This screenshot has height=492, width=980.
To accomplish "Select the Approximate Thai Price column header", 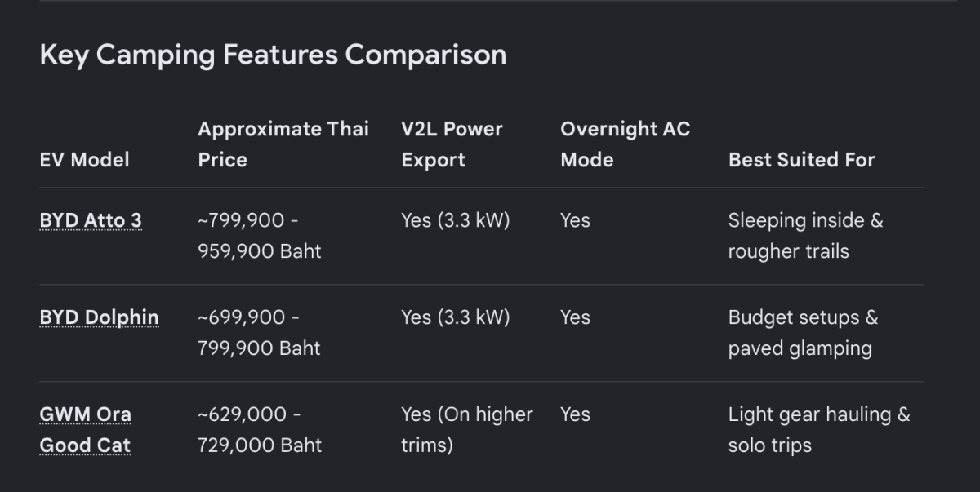I will [x=283, y=144].
